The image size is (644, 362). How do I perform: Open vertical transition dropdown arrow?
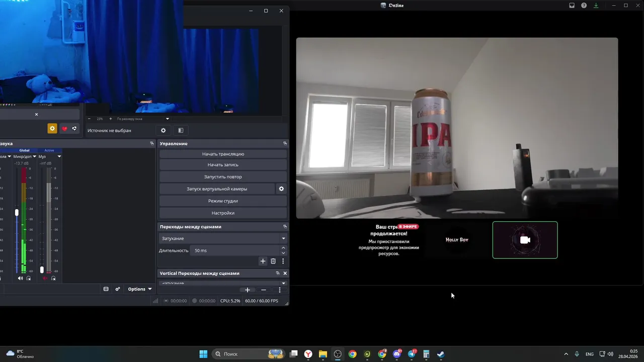(283, 283)
